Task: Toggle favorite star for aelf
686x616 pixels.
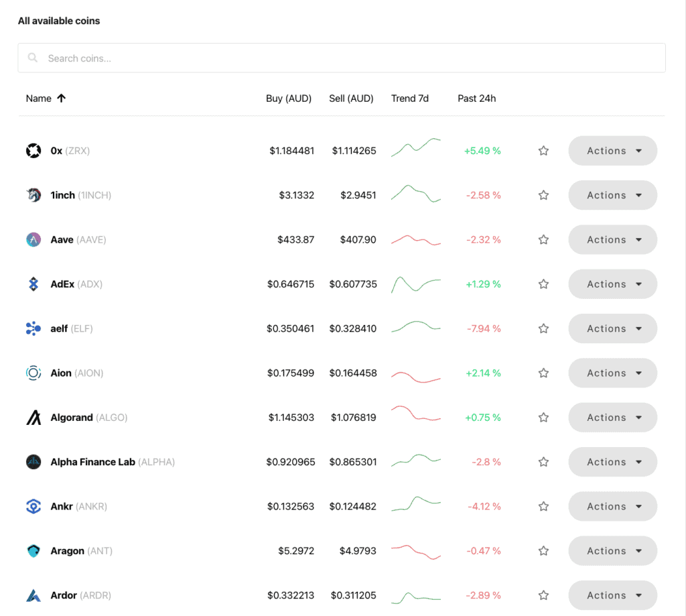Action: point(543,328)
